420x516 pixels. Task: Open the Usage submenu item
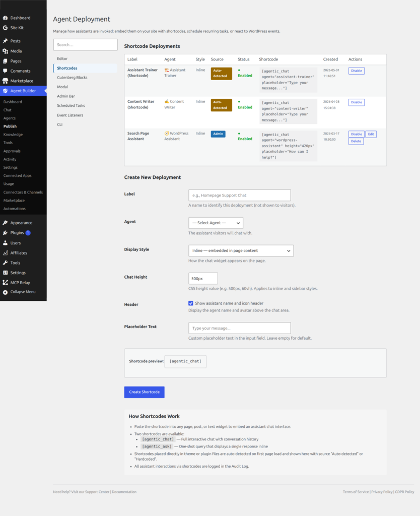click(x=9, y=184)
